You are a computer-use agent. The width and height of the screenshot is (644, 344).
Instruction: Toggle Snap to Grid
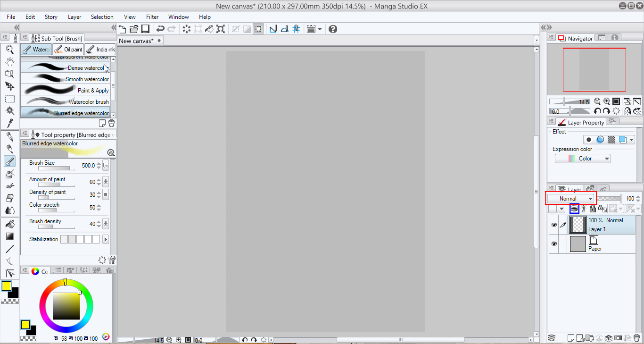click(x=296, y=29)
